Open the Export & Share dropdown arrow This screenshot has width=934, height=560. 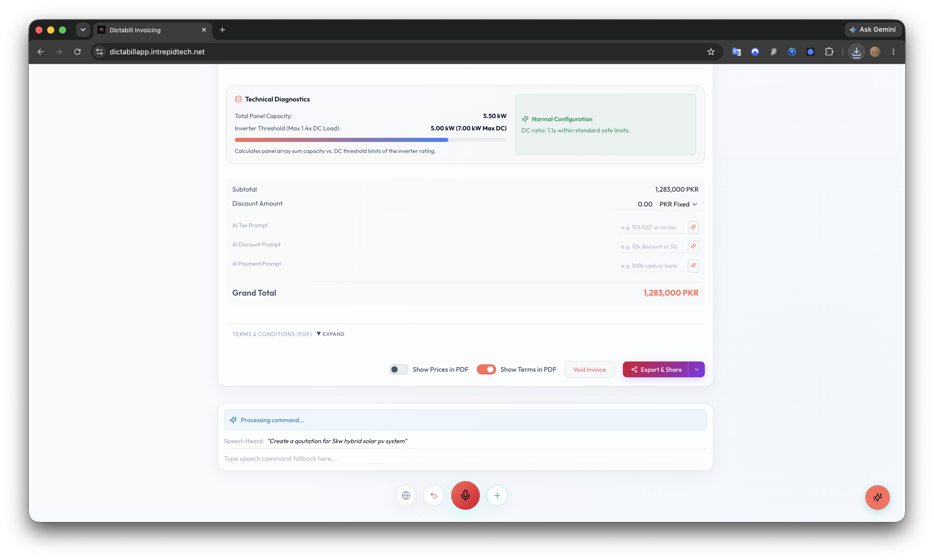click(696, 369)
